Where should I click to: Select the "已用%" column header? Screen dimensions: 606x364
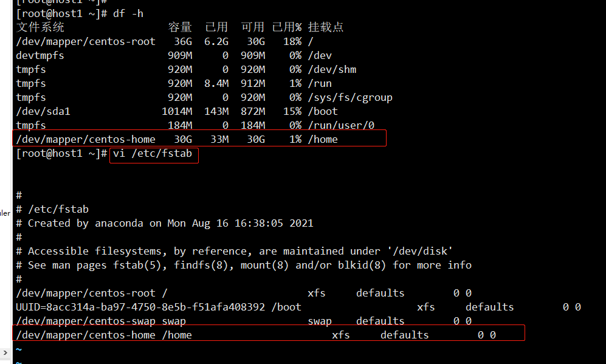pos(287,27)
